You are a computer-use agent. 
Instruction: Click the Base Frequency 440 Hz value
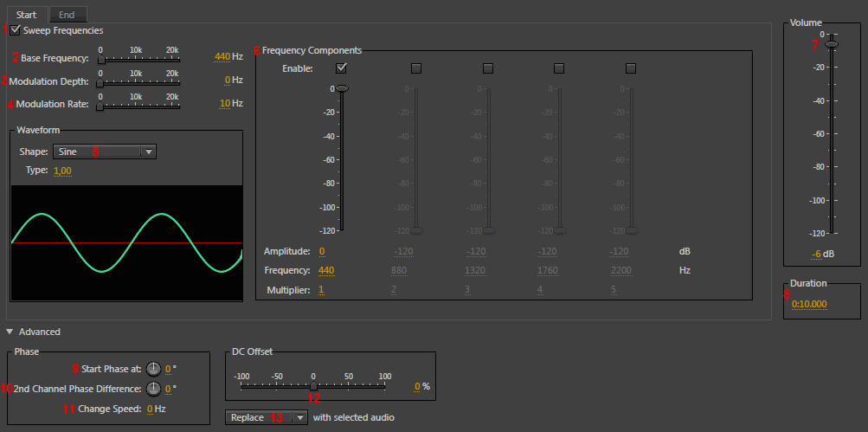tap(222, 57)
